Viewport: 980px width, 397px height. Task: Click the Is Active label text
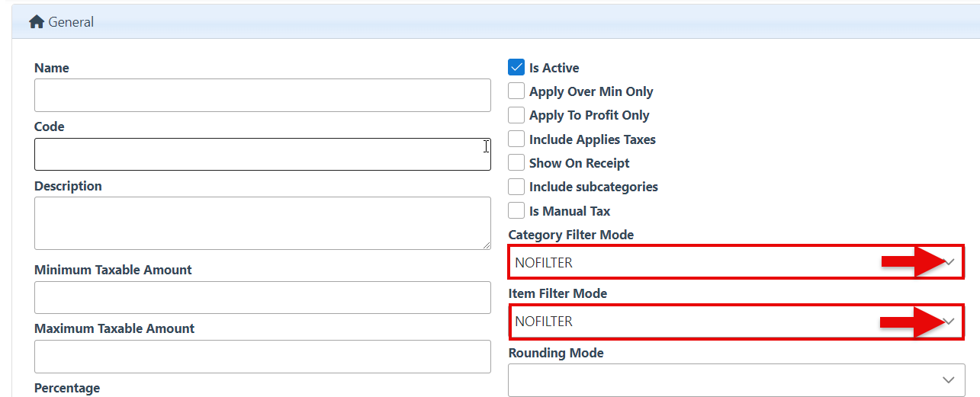(554, 68)
